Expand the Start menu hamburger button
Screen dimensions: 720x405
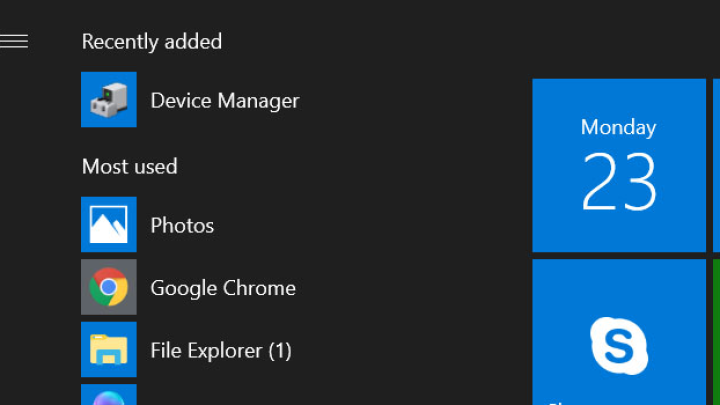pyautogui.click(x=14, y=41)
